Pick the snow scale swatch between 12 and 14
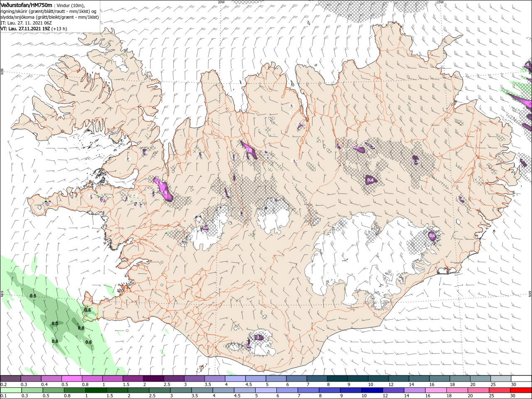 pyautogui.click(x=398, y=379)
